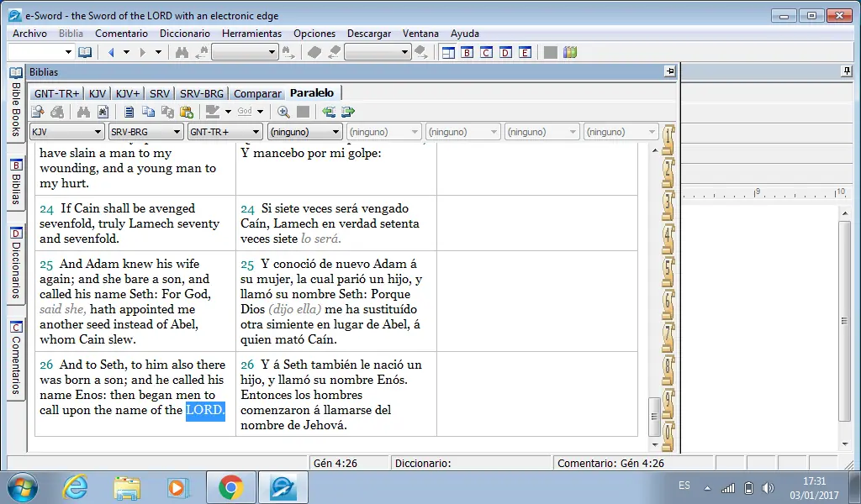
Task: Toggle auto-hide pin on right panel
Action: 846,71
